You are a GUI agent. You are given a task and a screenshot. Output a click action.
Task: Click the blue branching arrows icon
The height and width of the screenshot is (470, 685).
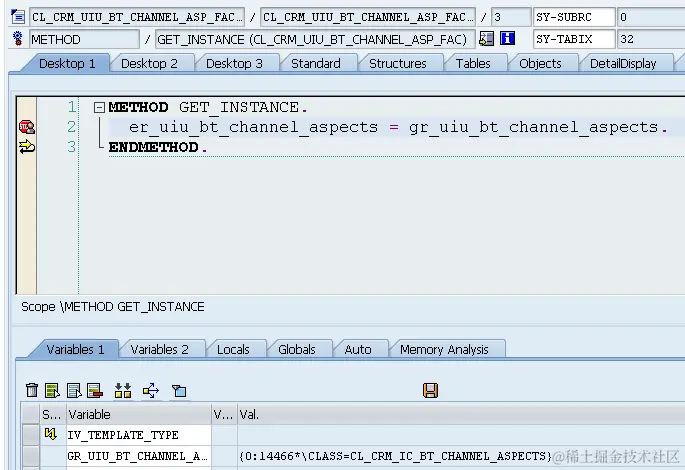(x=151, y=390)
